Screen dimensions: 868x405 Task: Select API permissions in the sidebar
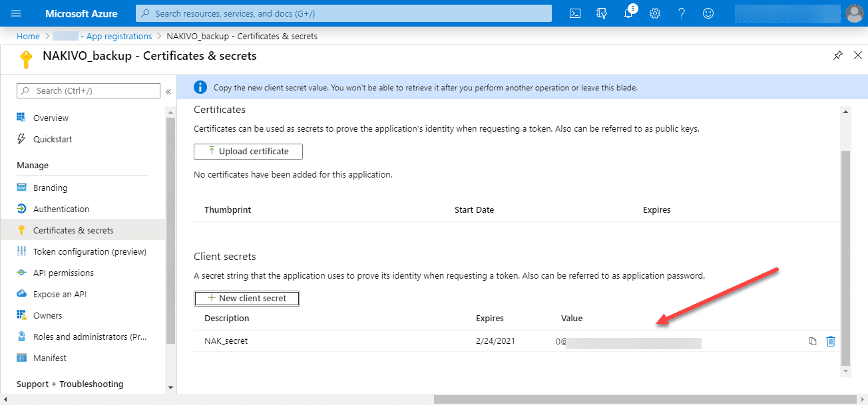(63, 273)
